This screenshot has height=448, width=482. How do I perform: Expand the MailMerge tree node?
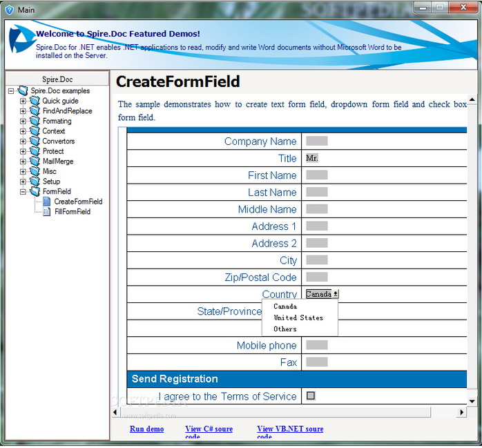click(x=23, y=162)
